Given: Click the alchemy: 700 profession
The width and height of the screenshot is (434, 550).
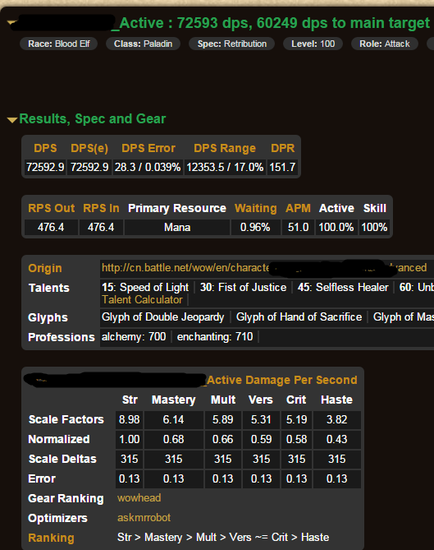Looking at the screenshot, I should pos(134,337).
